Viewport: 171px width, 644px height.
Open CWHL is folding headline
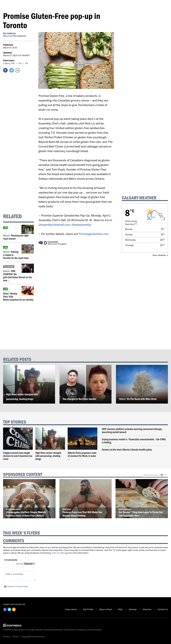[134, 441]
